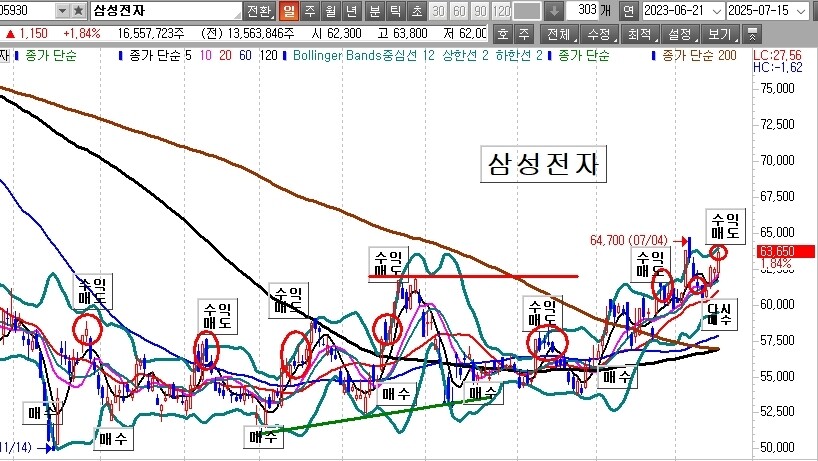818x461 pixels.
Task: Switch chart to 년 yearly period
Action: coord(352,10)
